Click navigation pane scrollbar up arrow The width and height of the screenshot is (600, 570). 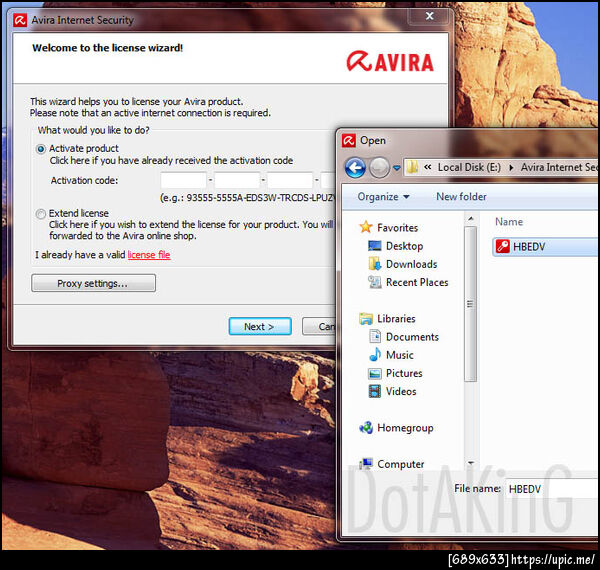point(471,219)
